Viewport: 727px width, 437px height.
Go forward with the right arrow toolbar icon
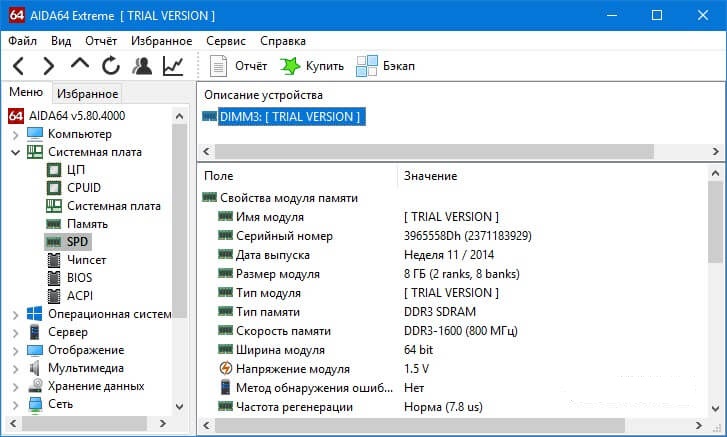[x=49, y=66]
